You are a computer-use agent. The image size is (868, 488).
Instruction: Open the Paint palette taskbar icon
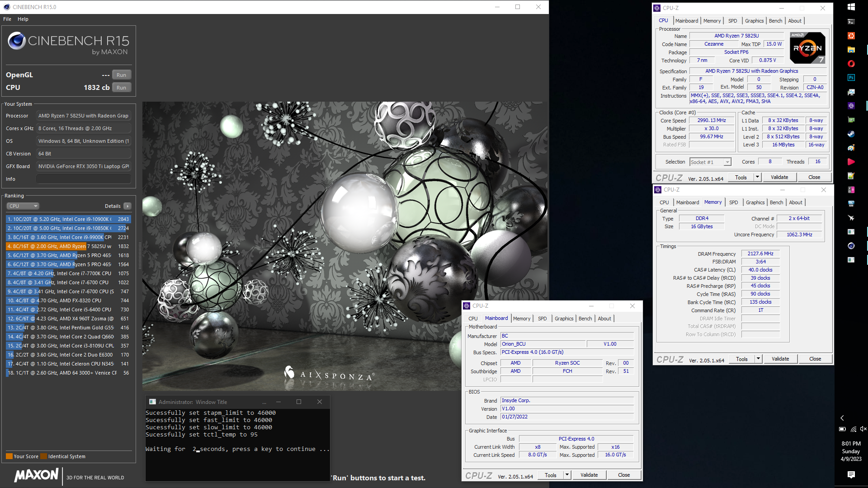(x=851, y=148)
